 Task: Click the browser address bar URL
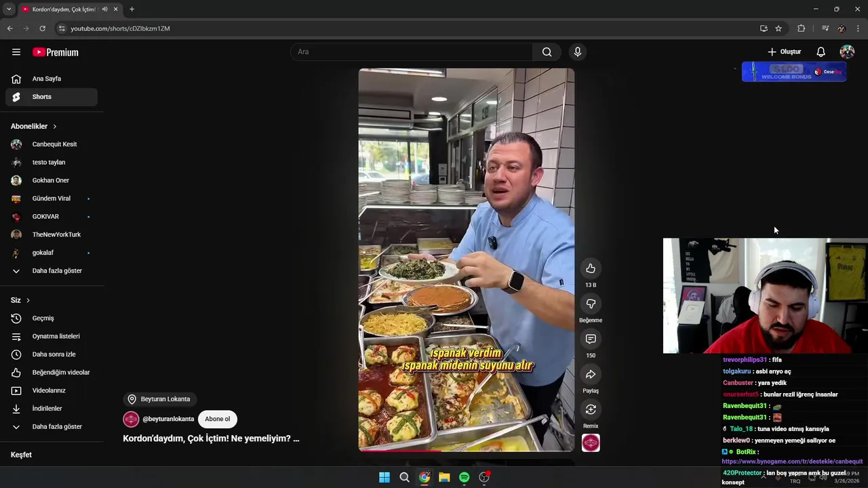coord(120,28)
